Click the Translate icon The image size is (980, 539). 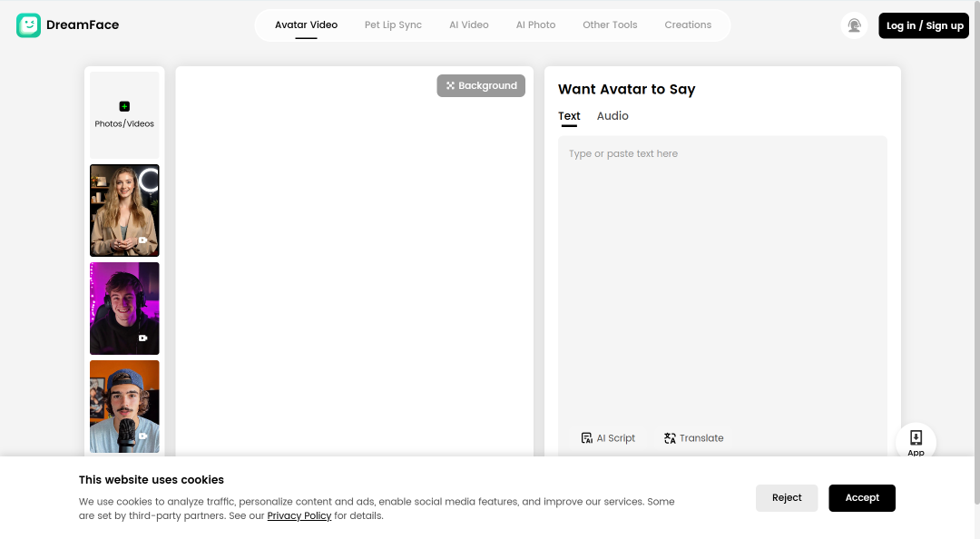670,438
